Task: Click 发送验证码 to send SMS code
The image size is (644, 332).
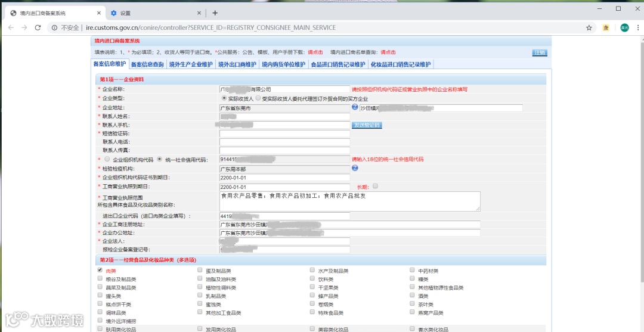Action: [x=367, y=125]
